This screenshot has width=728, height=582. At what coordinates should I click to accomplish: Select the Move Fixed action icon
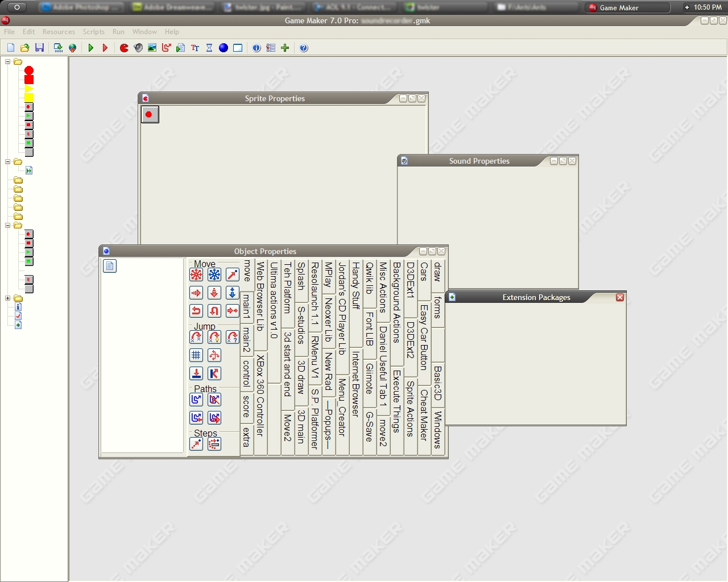[196, 275]
